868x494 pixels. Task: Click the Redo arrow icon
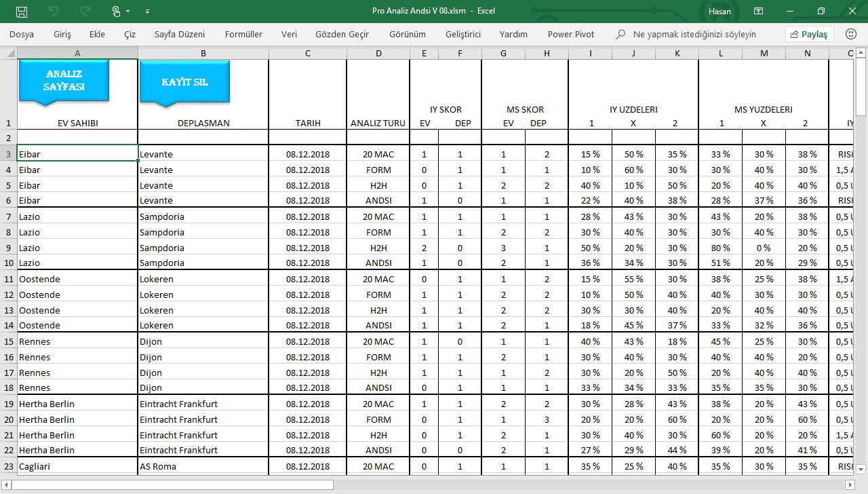pyautogui.click(x=85, y=12)
